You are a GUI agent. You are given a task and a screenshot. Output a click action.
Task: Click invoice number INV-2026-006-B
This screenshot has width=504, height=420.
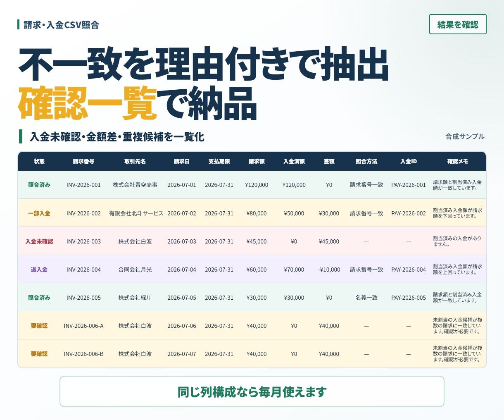click(x=83, y=354)
